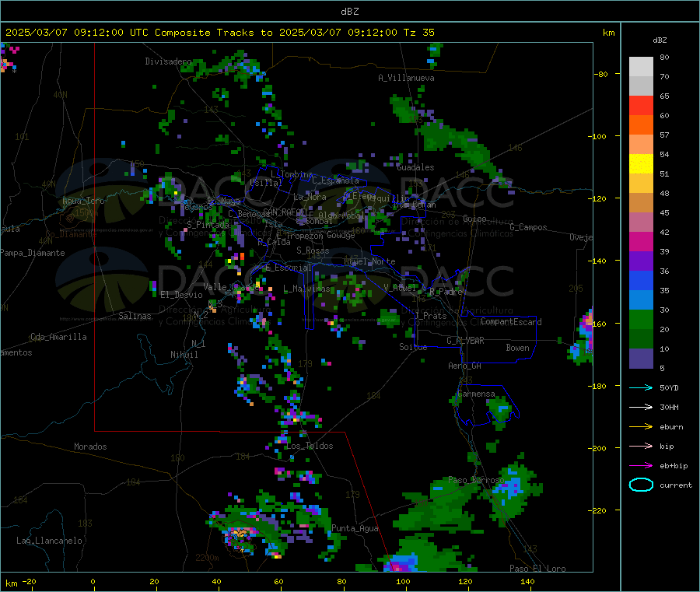Viewport: 700px width, 592px height.
Task: Click the S_Rosas map label
Action: (313, 251)
